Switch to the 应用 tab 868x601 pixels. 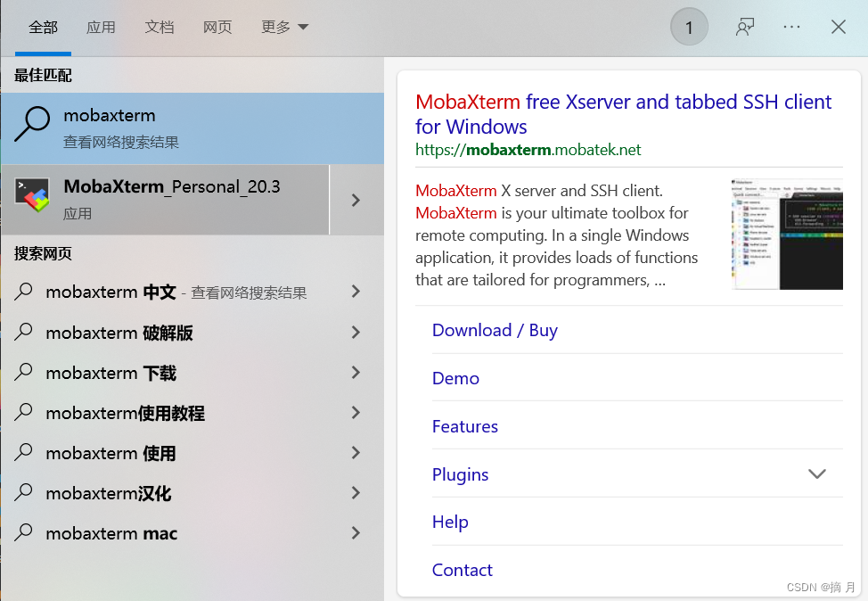(x=101, y=27)
